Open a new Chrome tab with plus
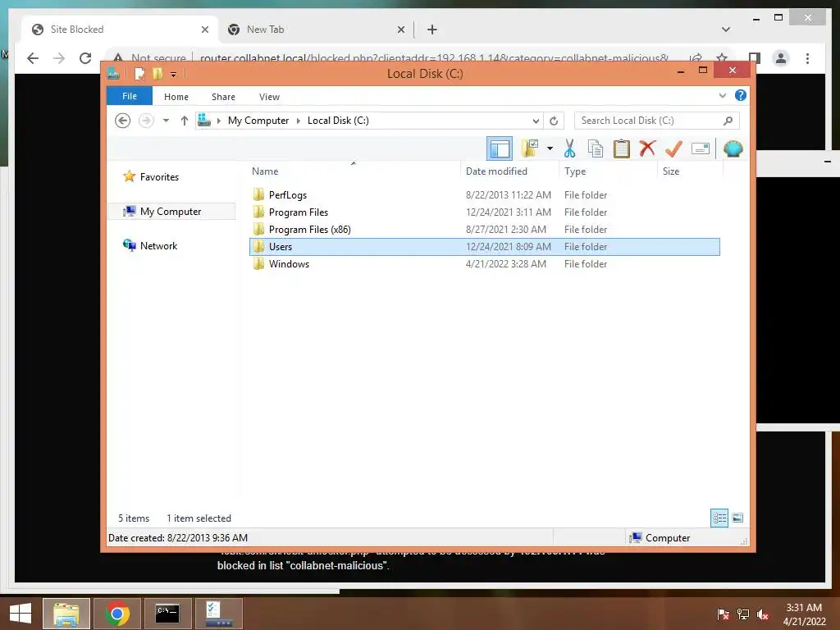Screen dimensions: 840x630 coord(432,30)
